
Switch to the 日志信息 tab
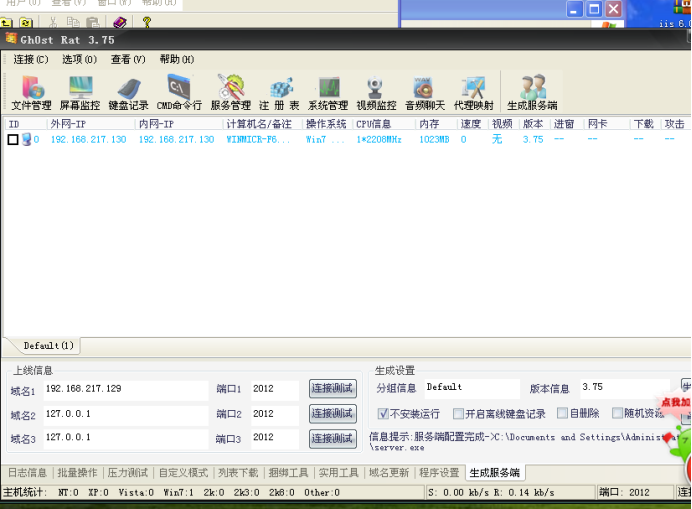(x=27, y=473)
